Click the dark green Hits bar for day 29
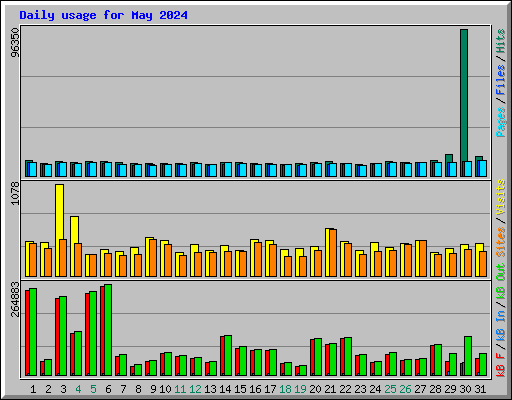The width and height of the screenshot is (512, 400). [x=449, y=159]
